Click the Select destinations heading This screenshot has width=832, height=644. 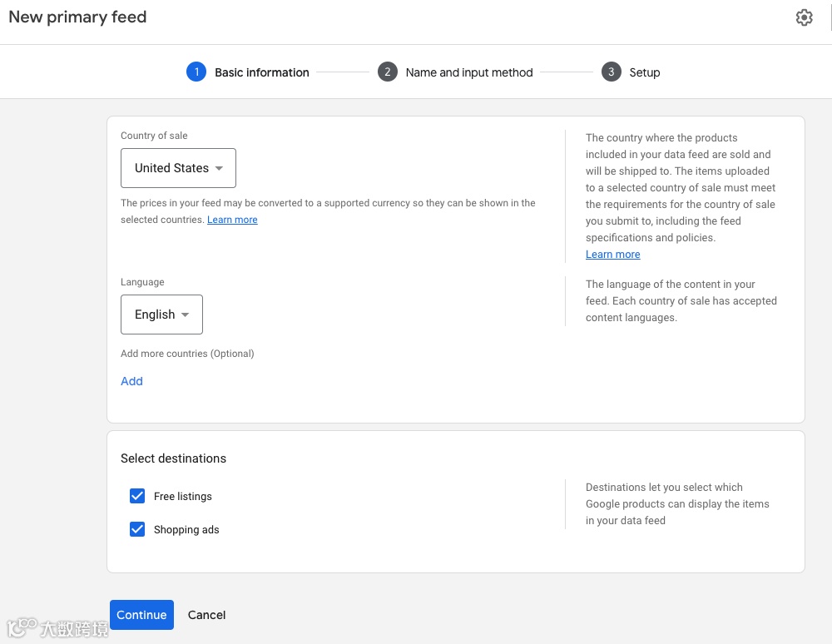173,458
